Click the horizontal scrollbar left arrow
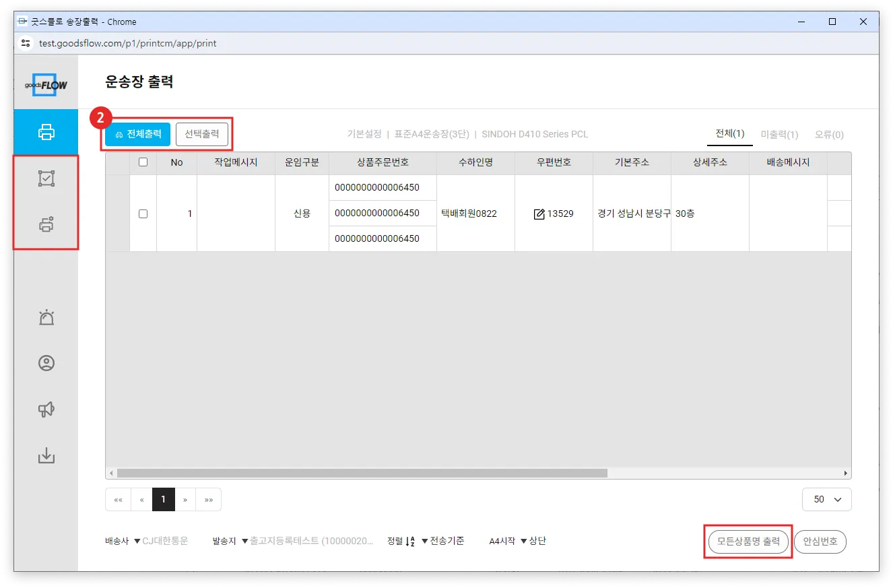This screenshot has width=893, height=588. pyautogui.click(x=111, y=473)
